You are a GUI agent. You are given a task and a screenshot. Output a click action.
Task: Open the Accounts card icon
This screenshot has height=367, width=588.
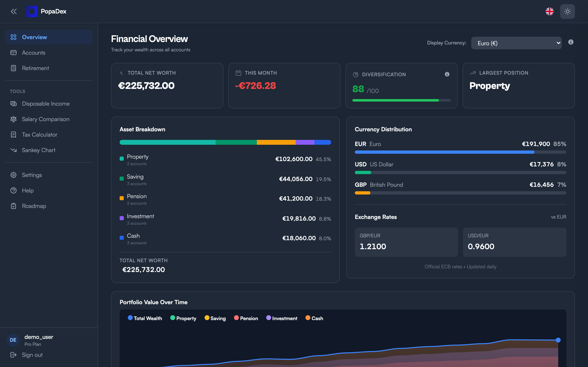[13, 52]
